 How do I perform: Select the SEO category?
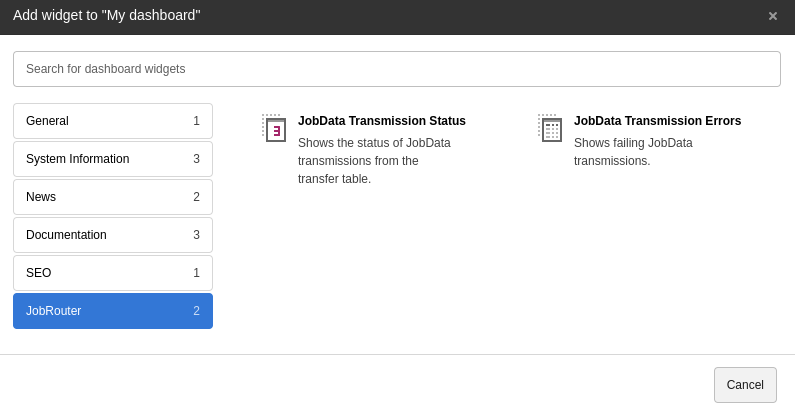(113, 273)
